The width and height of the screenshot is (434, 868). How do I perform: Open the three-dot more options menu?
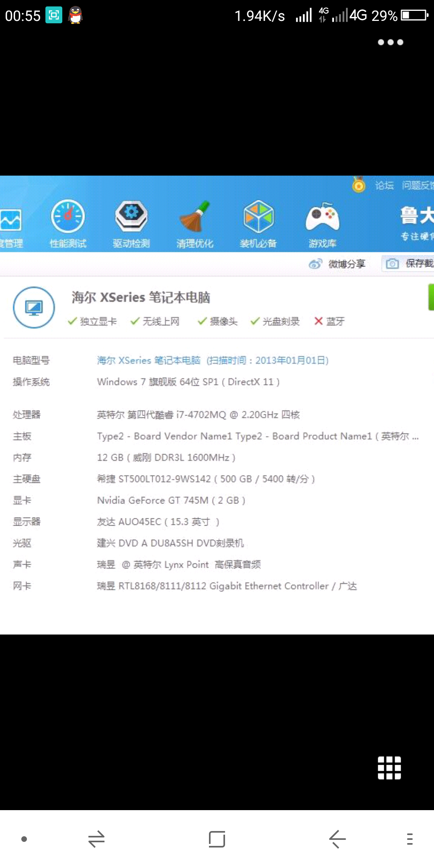tap(390, 42)
